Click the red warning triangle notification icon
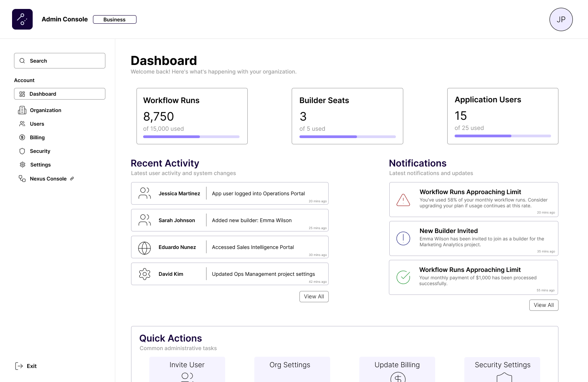 pos(403,200)
